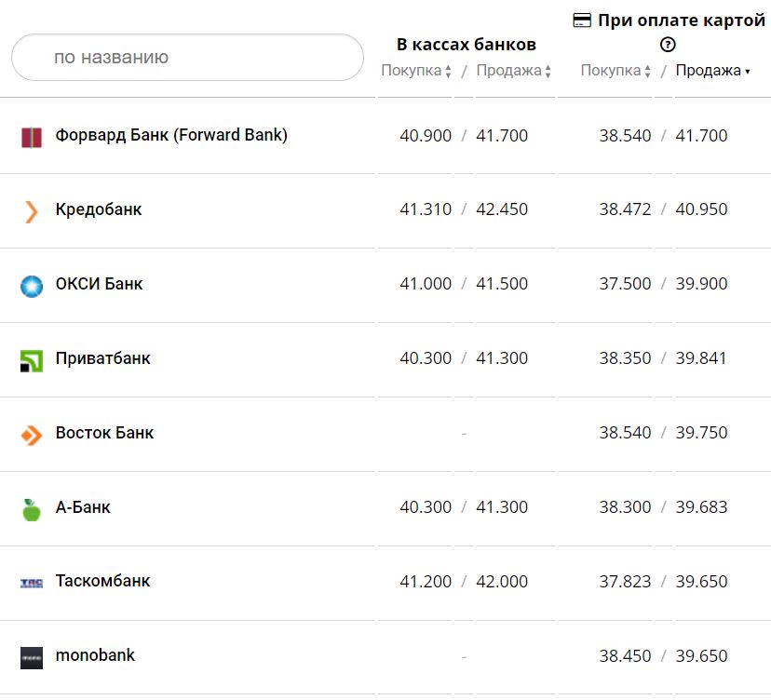This screenshot has width=771, height=700.
Task: Click the Privatbank green logo icon
Action: [x=32, y=360]
